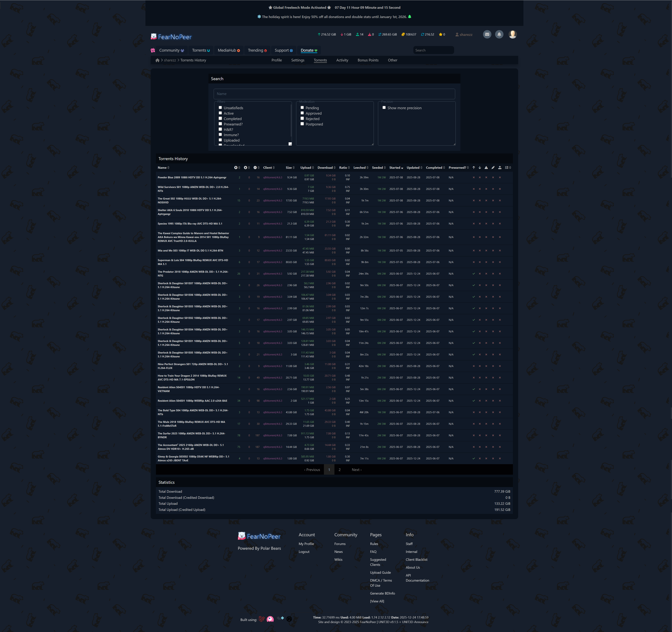
Task: Toggle Show more precision checkbox
Action: 384,108
